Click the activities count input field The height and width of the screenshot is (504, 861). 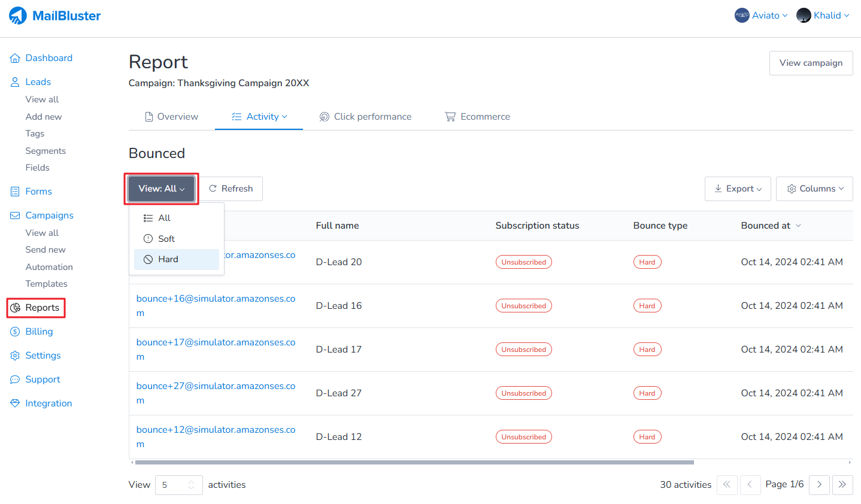pyautogui.click(x=174, y=484)
